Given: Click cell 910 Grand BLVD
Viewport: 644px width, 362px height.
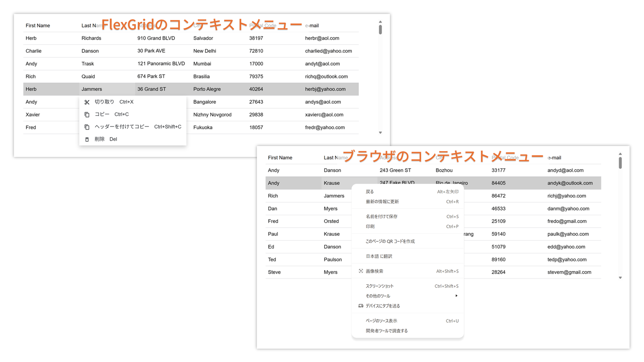Looking at the screenshot, I should point(156,38).
